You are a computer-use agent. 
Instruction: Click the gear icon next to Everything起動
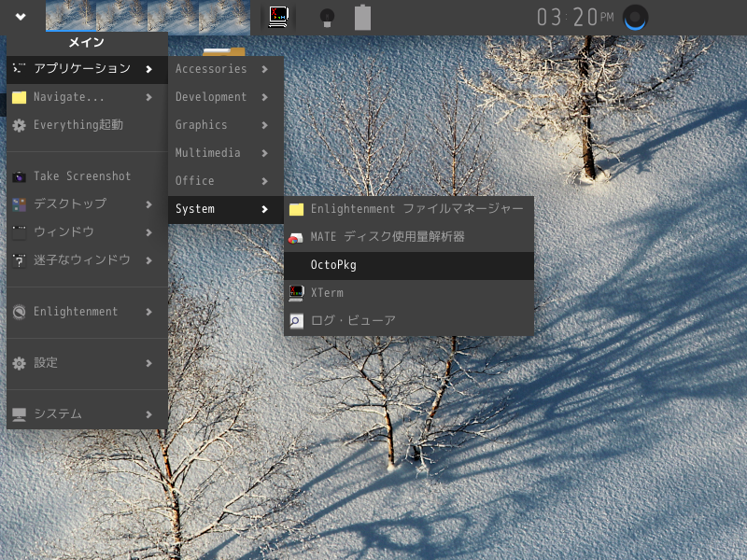(19, 125)
